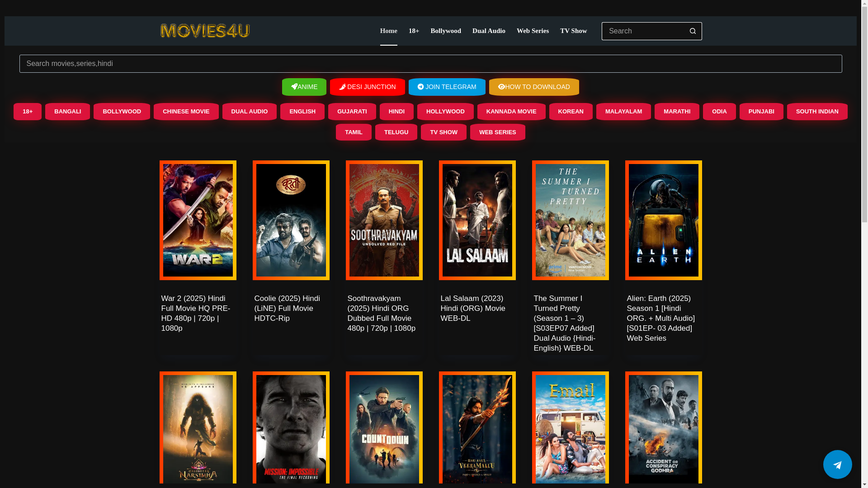
Task: Select the TAMIL category tag
Action: click(354, 132)
